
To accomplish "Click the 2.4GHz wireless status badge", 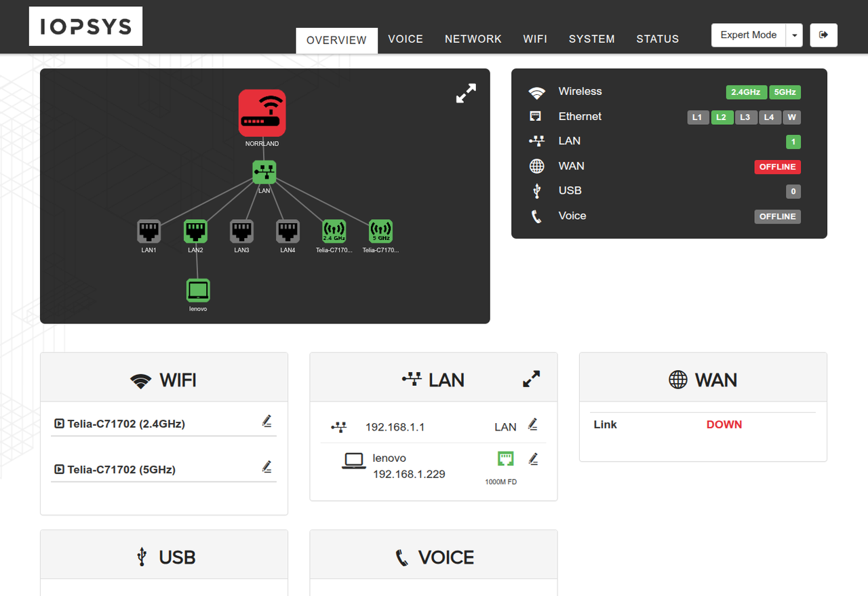I will coord(746,92).
